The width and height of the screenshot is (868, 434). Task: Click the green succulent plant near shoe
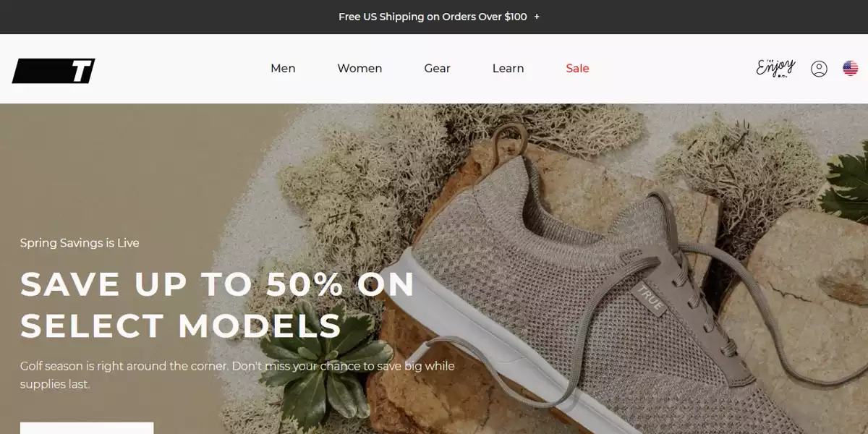tap(318, 369)
